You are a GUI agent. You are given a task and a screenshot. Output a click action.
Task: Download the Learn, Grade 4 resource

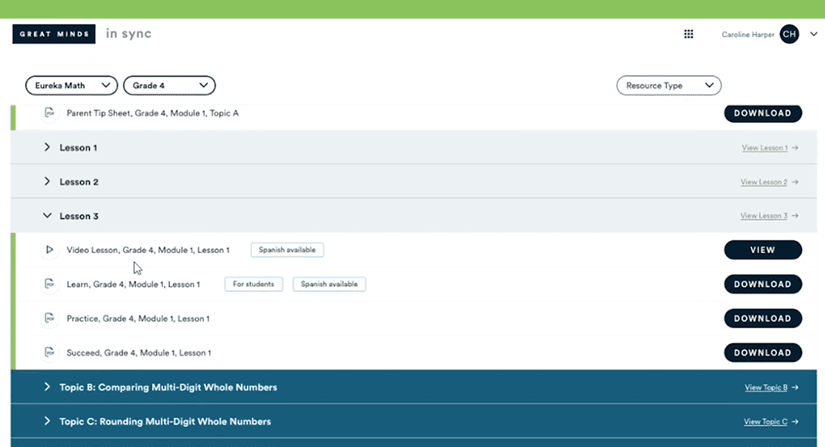pyautogui.click(x=763, y=284)
